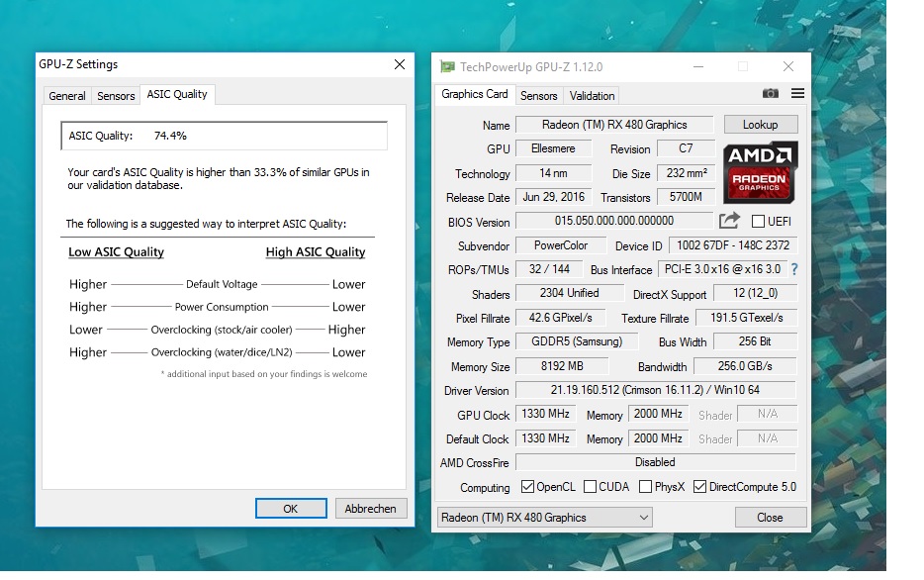Click the GPU Clock row Memory 2000 MHz value
The width and height of the screenshot is (924, 580).
[658, 414]
